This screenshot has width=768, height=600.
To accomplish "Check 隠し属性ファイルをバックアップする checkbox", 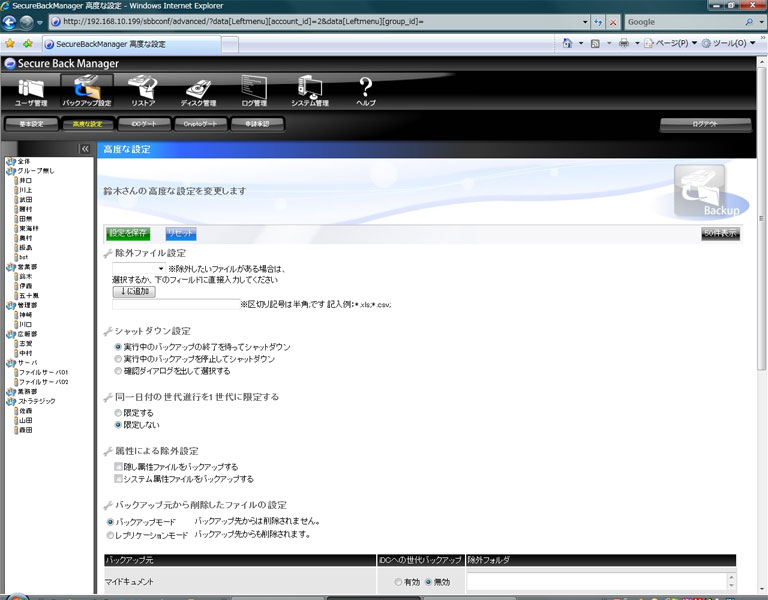I will tap(118, 467).
